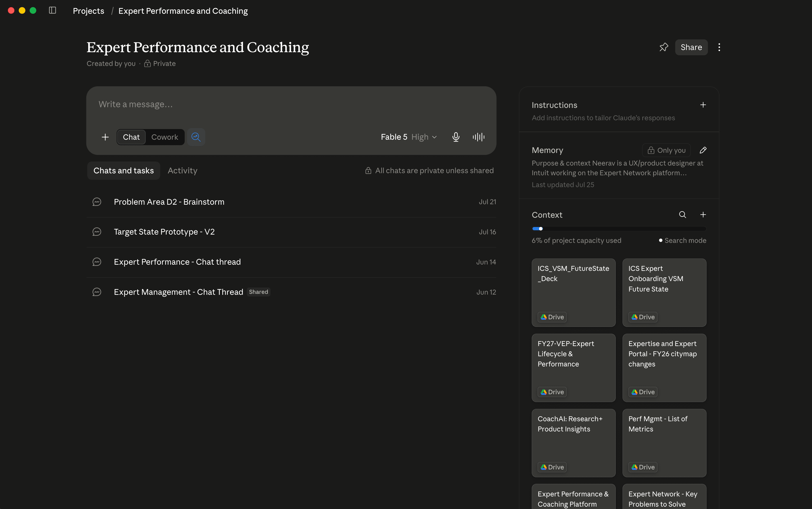Open Expert Management - Chat Thread

(291, 292)
